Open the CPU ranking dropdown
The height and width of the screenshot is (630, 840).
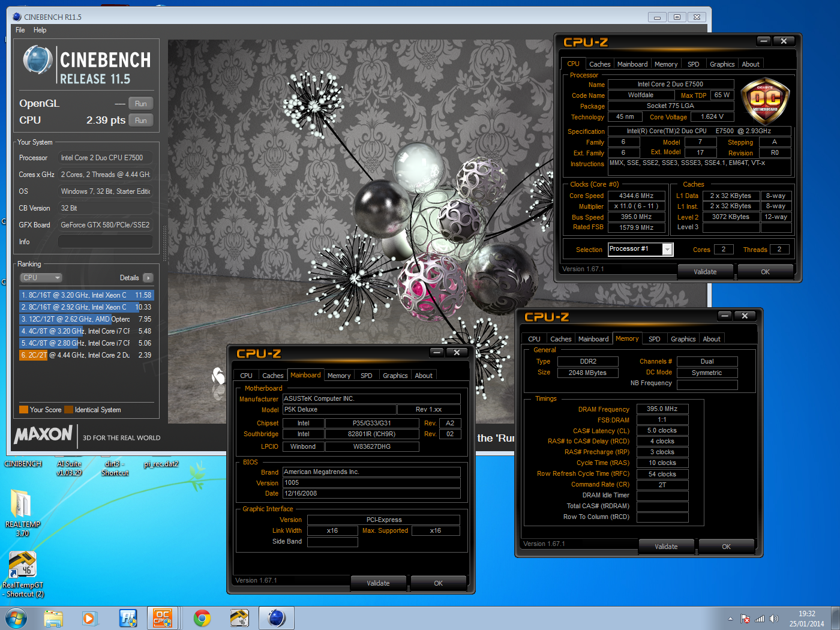pyautogui.click(x=41, y=278)
